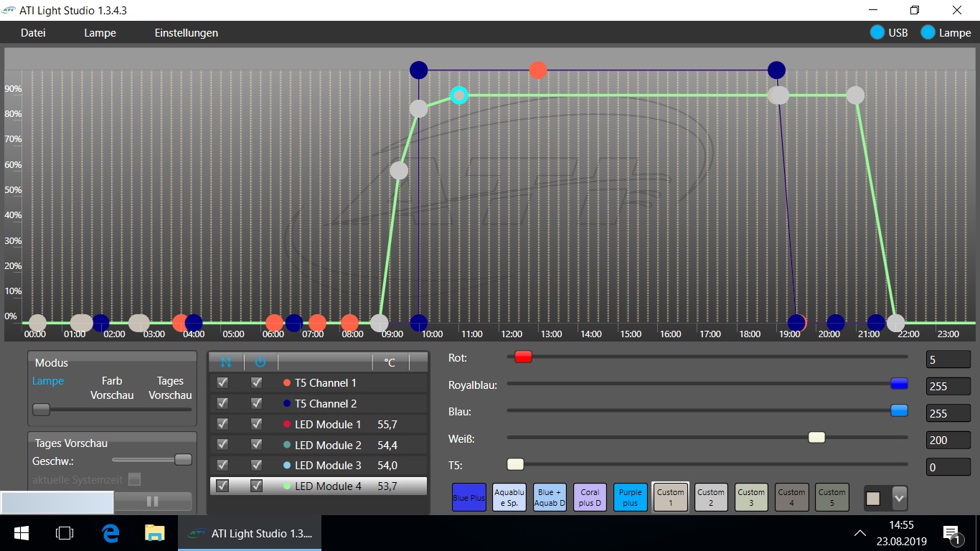The image size is (980, 551).
Task: Uncheck link checkbox for LED Module 2
Action: click(222, 445)
